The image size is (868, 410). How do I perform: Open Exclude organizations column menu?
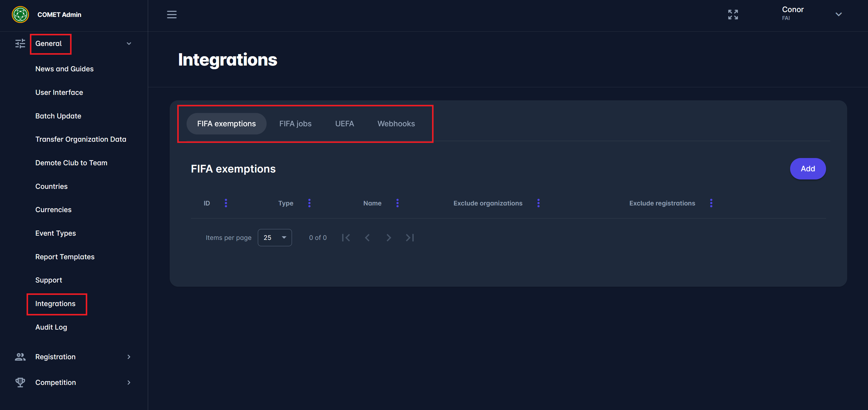[x=538, y=203]
